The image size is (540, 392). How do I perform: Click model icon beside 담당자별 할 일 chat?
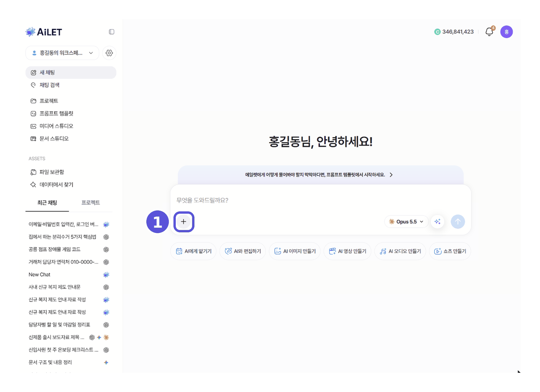point(106,325)
